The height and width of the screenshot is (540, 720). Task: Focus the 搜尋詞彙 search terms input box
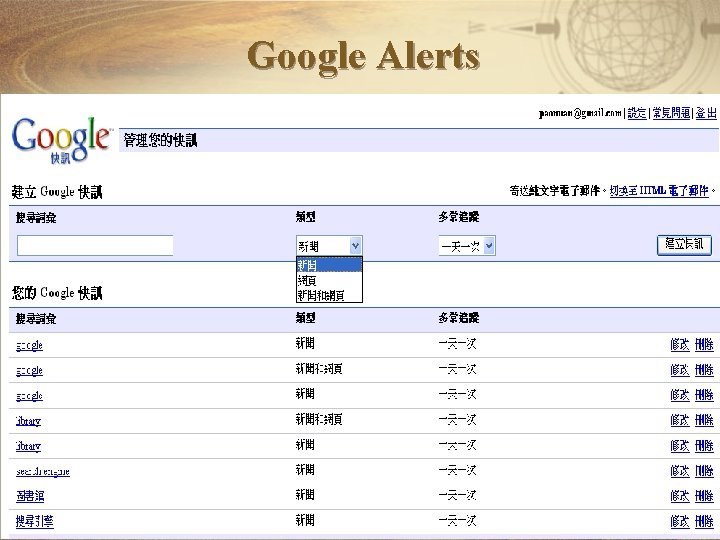point(95,246)
